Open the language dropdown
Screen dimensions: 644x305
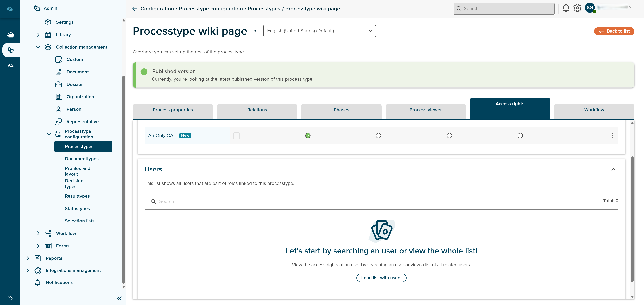pyautogui.click(x=319, y=31)
